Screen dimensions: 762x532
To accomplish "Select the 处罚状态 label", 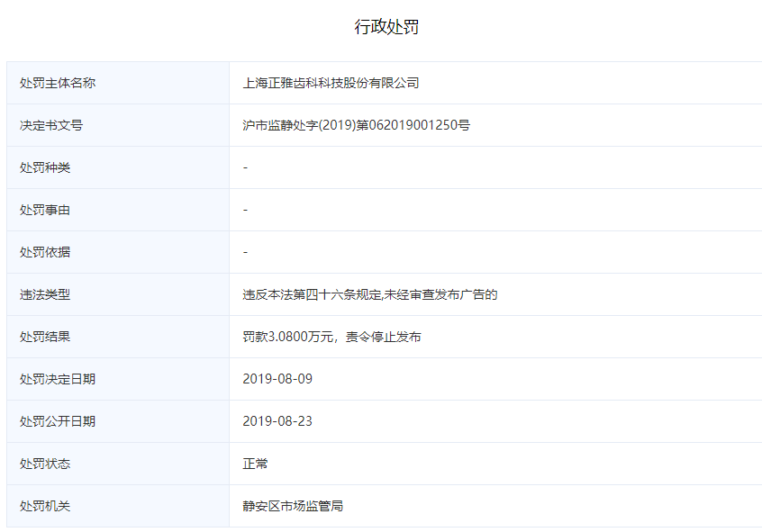I will (x=45, y=464).
